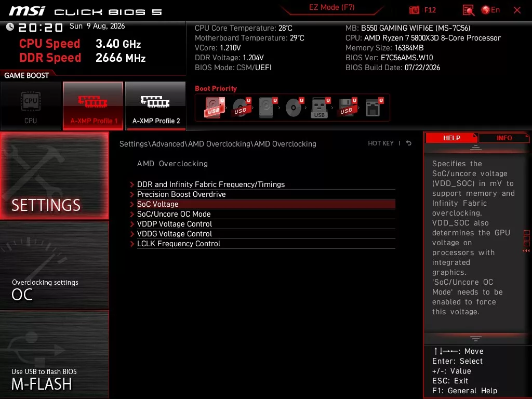Expand DDR and Infinity Fabric Frequency/Timings

(x=262, y=184)
